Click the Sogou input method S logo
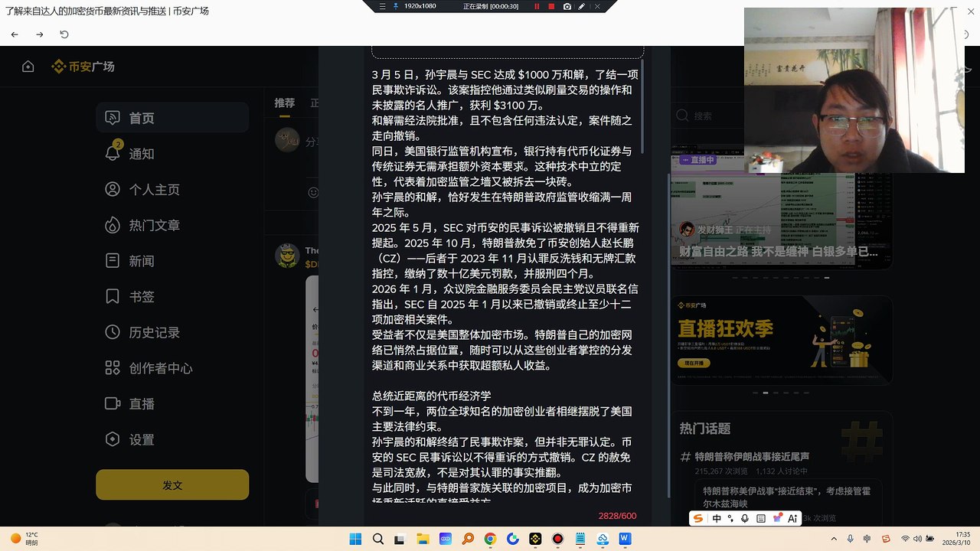Viewport: 980px width, 551px height. [x=697, y=518]
